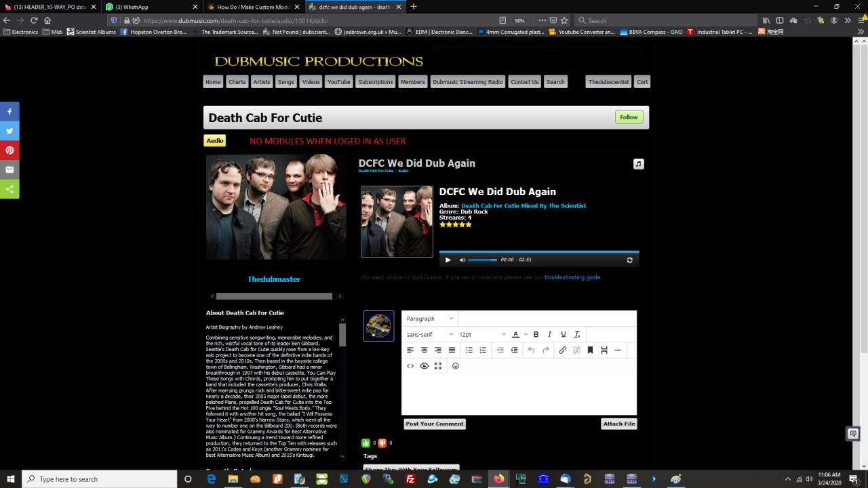Insert a page break in comment
This screenshot has width=868, height=488.
click(604, 350)
